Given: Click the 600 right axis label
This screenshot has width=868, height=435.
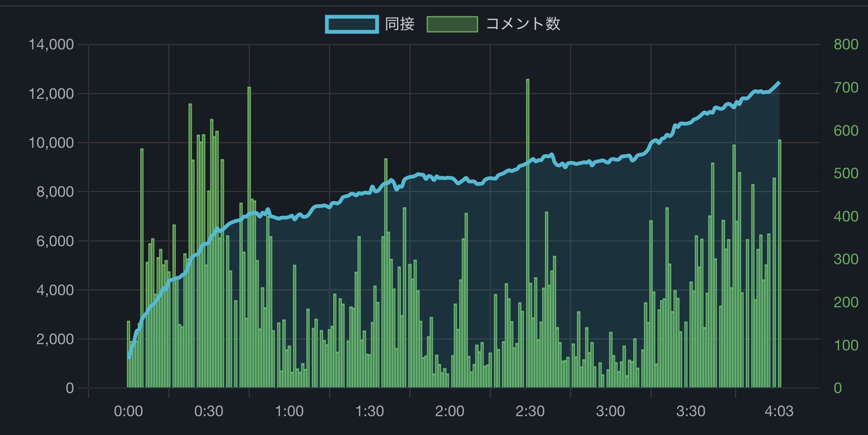Looking at the screenshot, I should 846,131.
